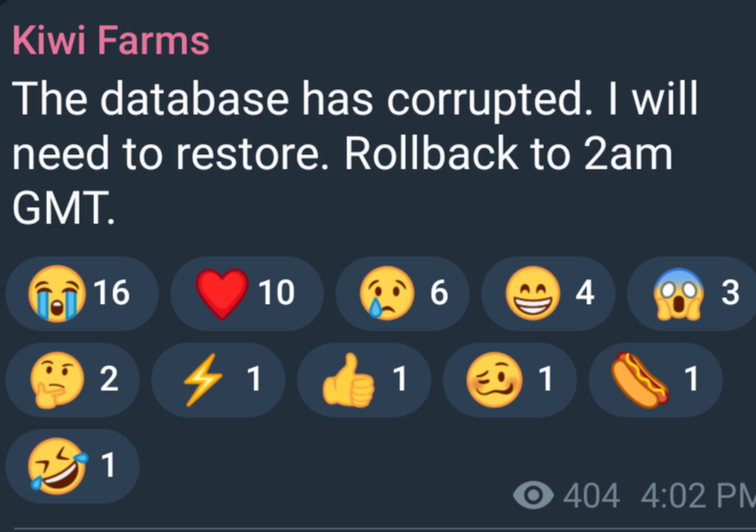756x532 pixels.
Task: Open the Kiwi Farms channel name
Action: tap(111, 40)
